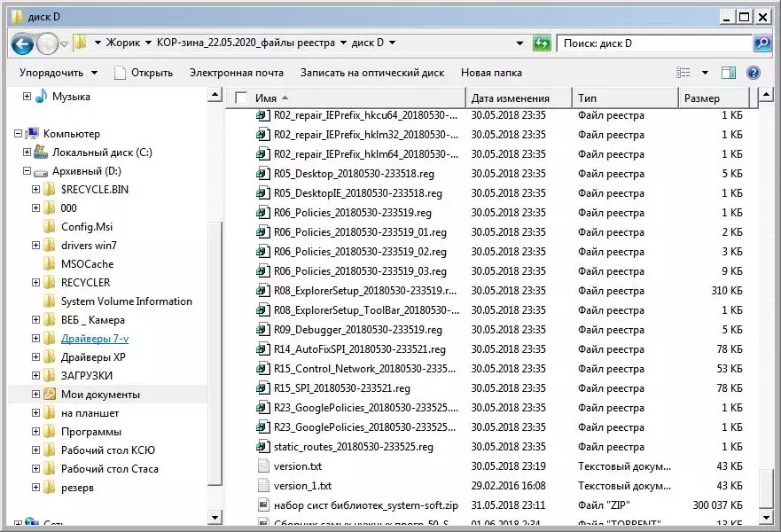Click the Новая папка toolbar command
Image resolution: width=781 pixels, height=532 pixels.
[491, 73]
